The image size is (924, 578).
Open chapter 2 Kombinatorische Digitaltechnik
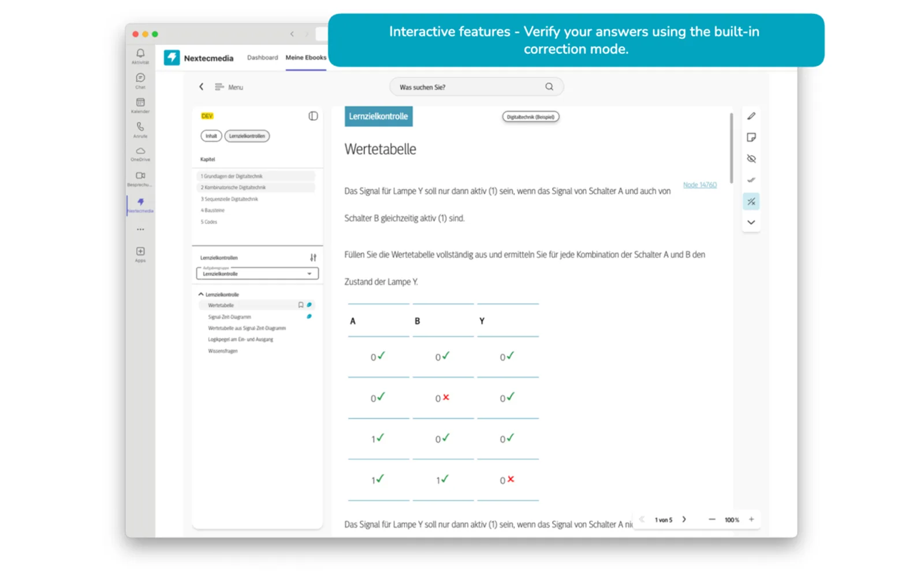coord(256,187)
